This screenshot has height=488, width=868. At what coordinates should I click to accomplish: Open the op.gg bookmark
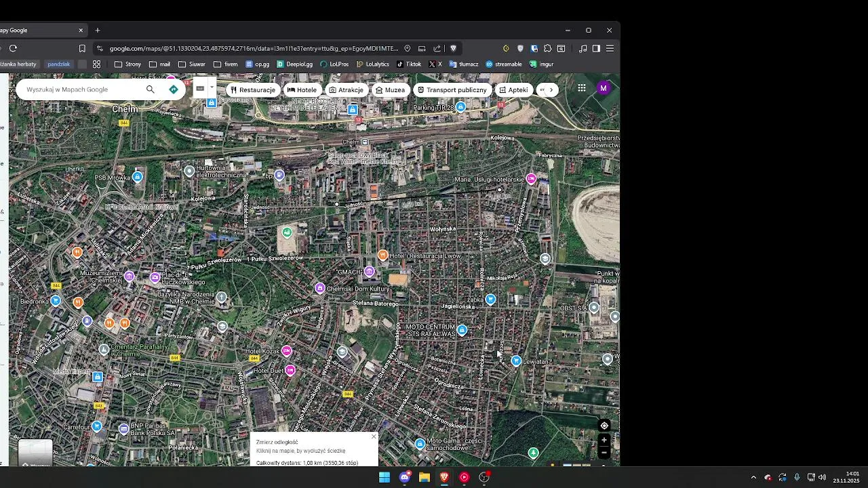[x=258, y=64]
